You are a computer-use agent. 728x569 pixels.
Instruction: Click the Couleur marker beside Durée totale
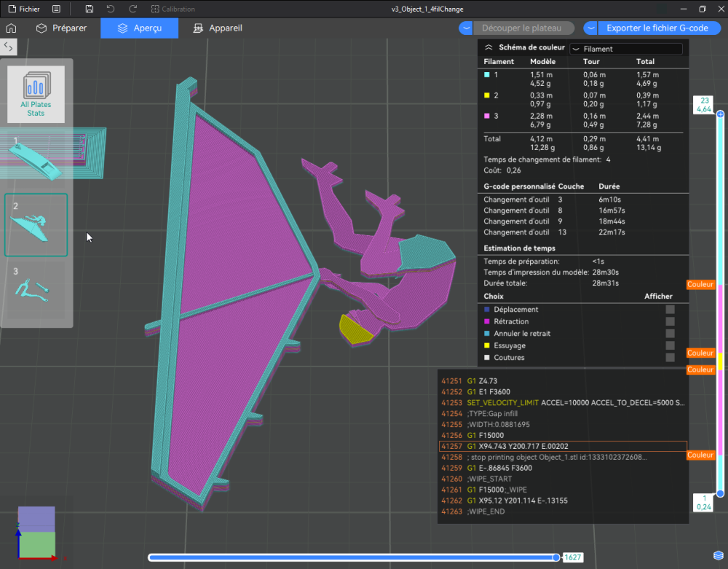700,284
